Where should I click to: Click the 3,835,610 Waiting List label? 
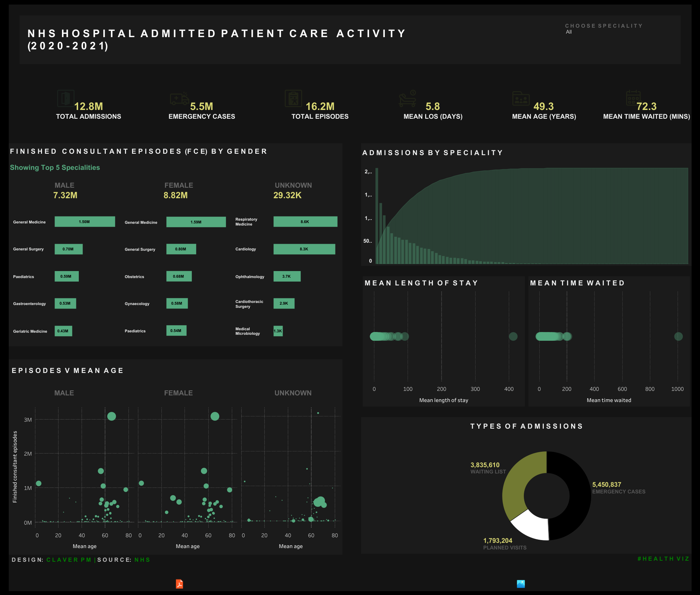[x=485, y=465]
